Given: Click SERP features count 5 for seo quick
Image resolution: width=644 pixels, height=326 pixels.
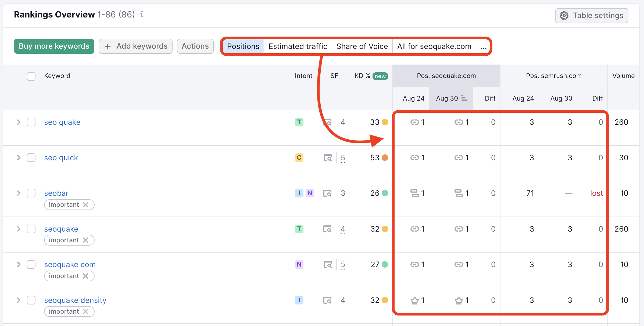Looking at the screenshot, I should coord(343,158).
